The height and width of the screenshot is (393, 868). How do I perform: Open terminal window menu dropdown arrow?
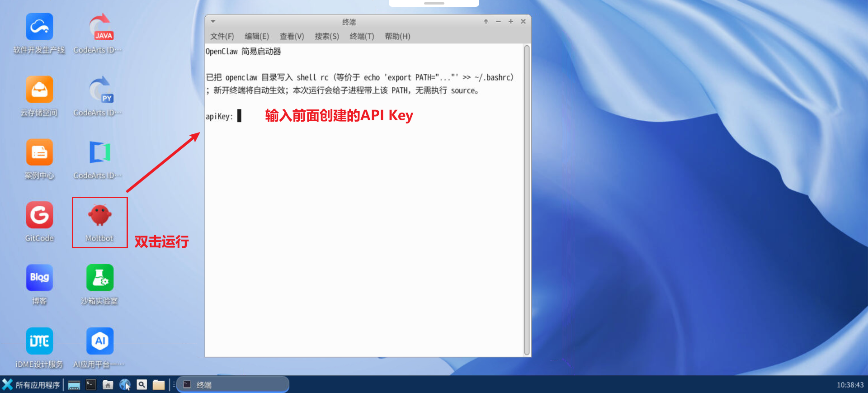pyautogui.click(x=213, y=21)
